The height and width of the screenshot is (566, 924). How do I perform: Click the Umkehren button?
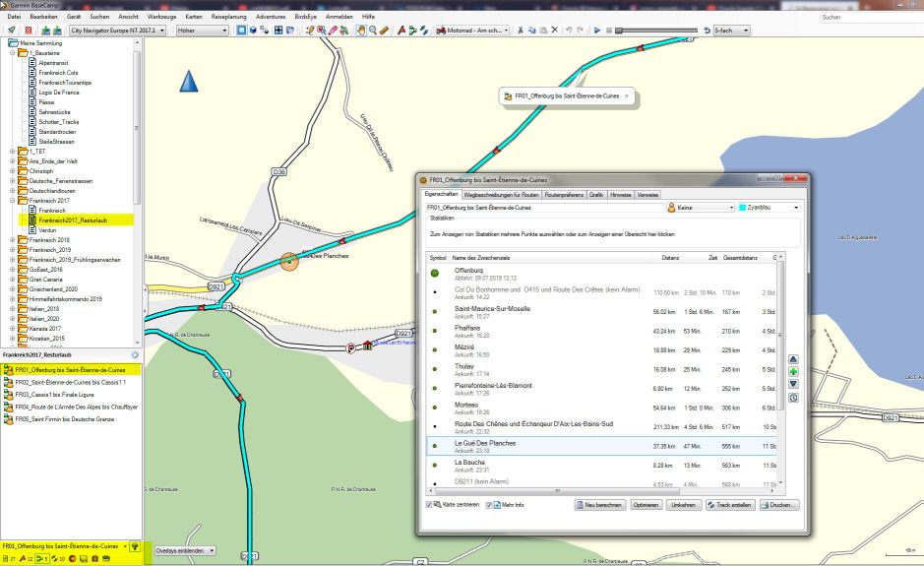click(x=684, y=505)
